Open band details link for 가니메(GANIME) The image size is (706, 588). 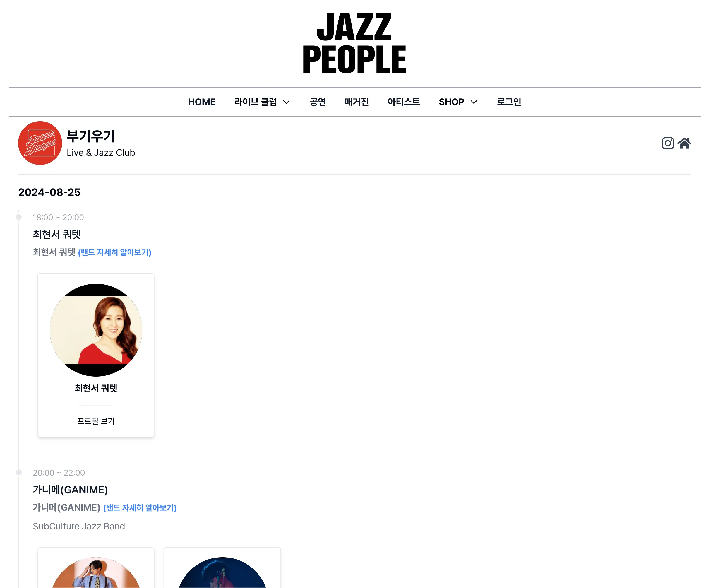coord(140,507)
